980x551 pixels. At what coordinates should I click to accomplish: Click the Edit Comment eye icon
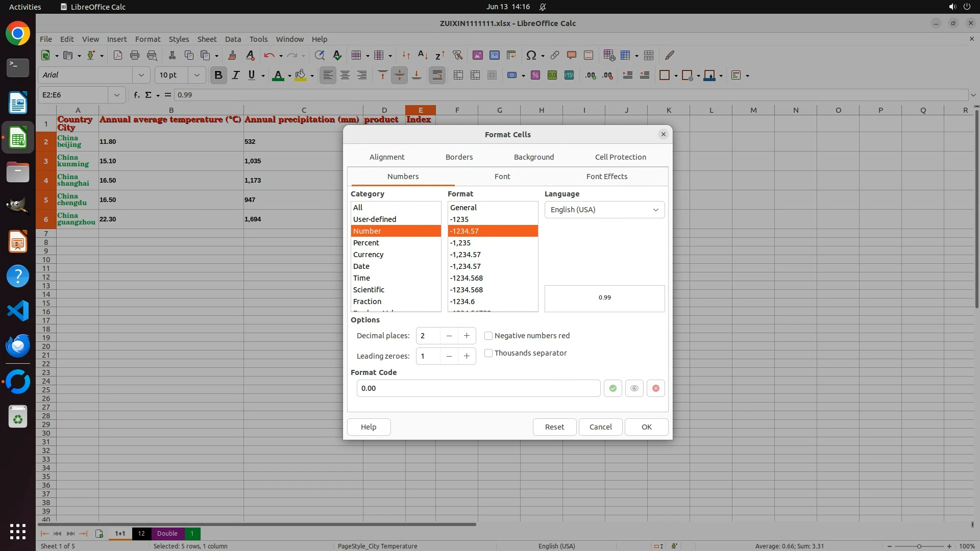[x=634, y=388]
